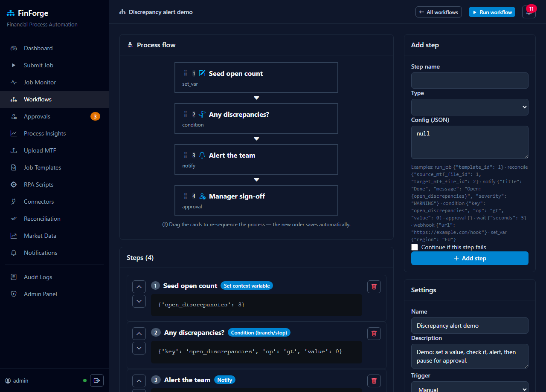
Task: Click the Notifications bell icon in sidebar
Action: (x=14, y=253)
